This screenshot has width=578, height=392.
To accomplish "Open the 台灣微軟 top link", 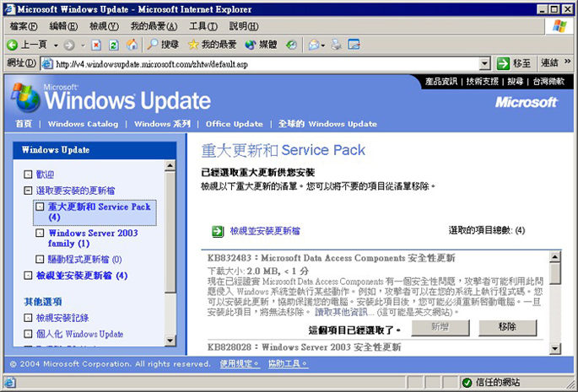I will [548, 82].
